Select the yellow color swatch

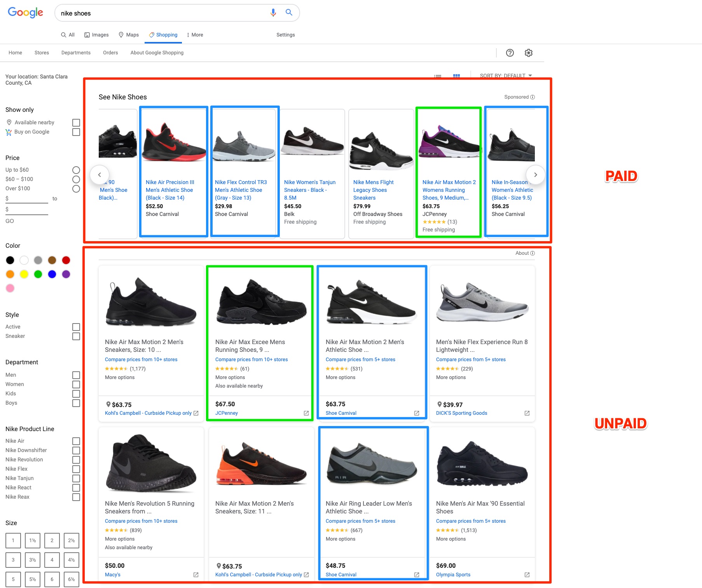point(24,274)
